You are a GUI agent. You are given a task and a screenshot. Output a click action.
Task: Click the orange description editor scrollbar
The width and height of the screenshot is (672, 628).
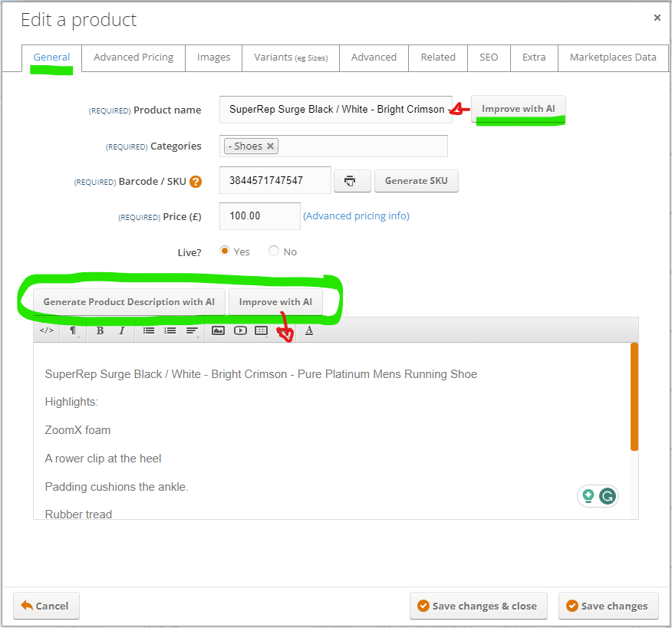pyautogui.click(x=634, y=396)
